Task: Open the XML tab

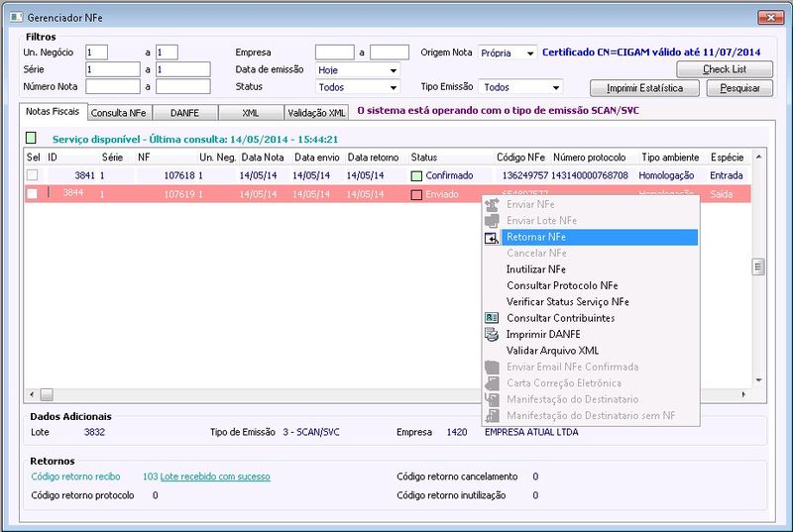Action: point(251,113)
